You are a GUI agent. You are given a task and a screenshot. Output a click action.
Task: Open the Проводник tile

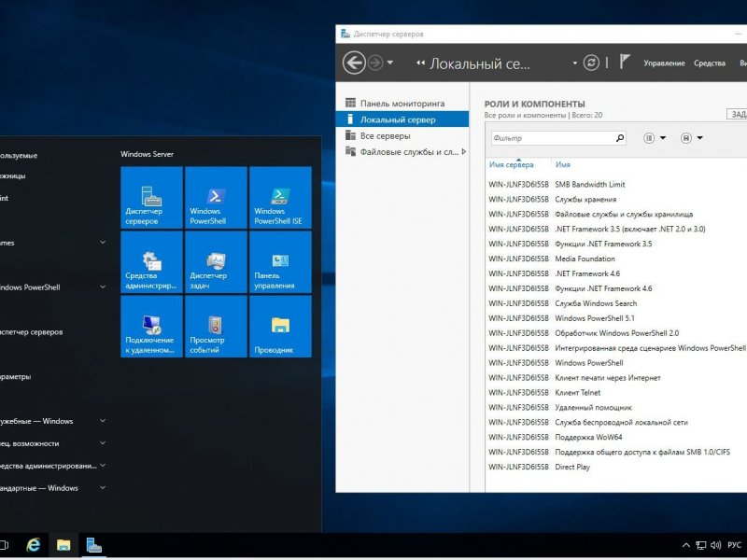pyautogui.click(x=280, y=326)
